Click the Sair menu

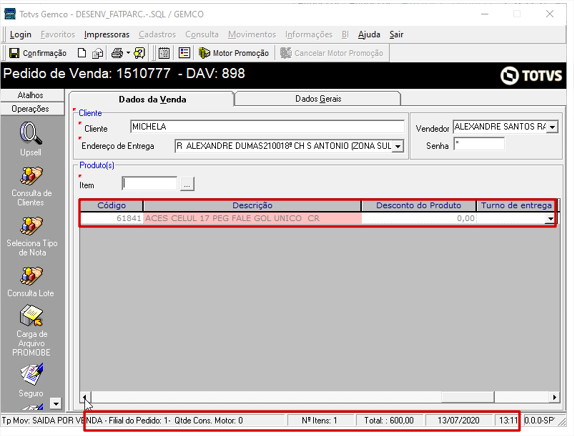[x=396, y=34]
